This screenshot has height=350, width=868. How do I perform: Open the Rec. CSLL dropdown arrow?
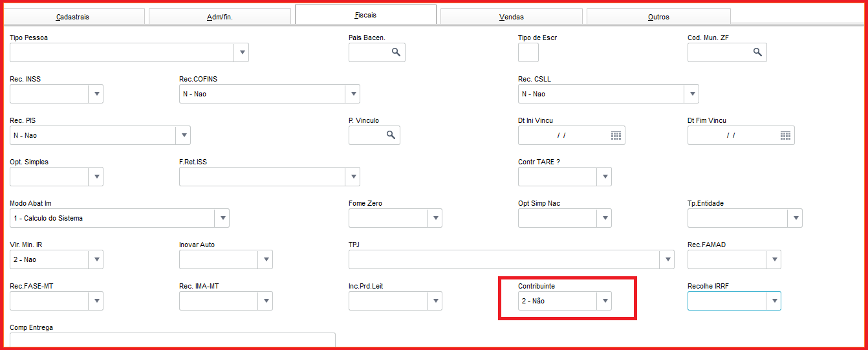691,94
